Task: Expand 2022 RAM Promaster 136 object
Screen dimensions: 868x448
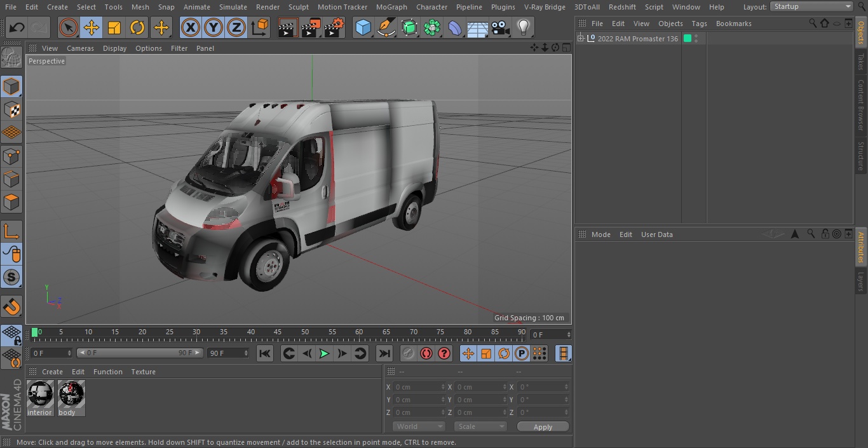Action: pos(580,38)
